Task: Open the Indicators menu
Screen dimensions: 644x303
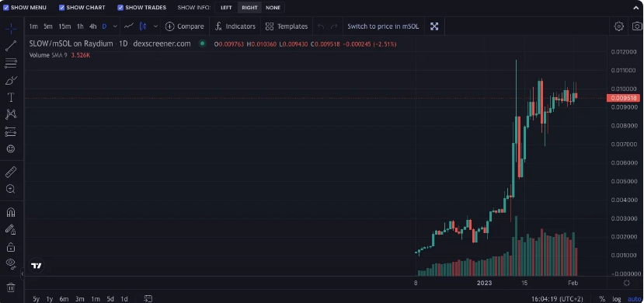Action: [235, 26]
